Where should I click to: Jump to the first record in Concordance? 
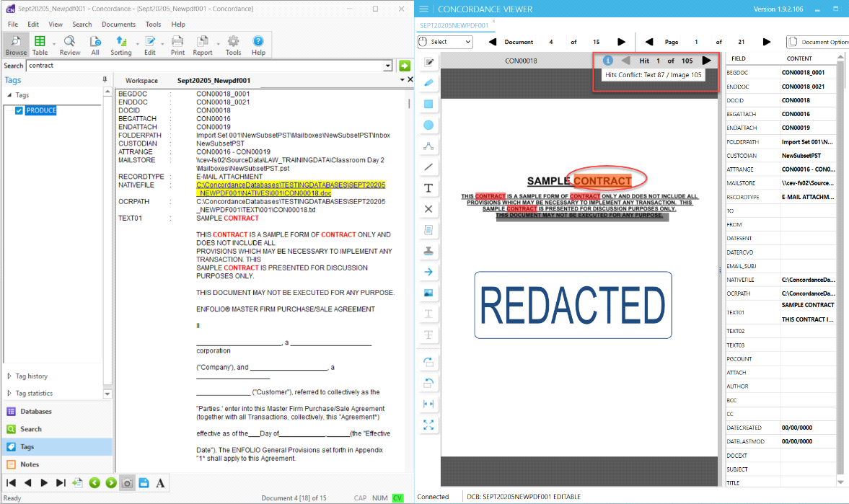[x=11, y=483]
